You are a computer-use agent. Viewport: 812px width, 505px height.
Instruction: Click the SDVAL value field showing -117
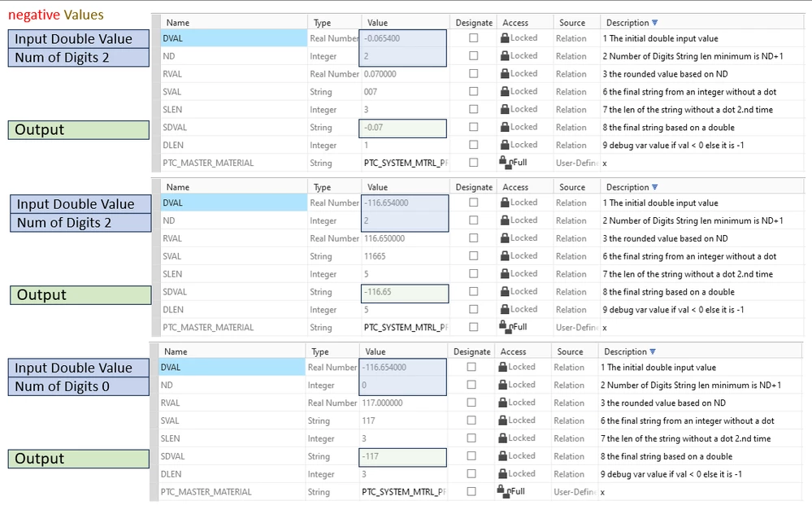(x=403, y=457)
